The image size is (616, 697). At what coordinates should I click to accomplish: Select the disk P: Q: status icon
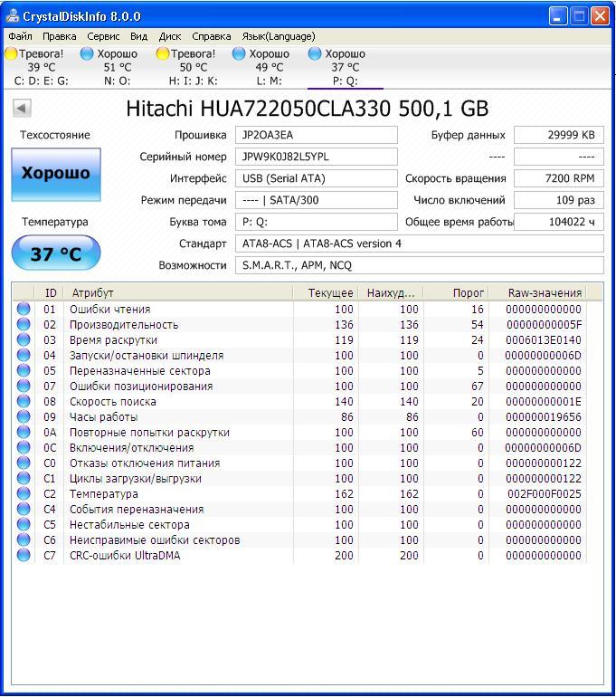pos(315,53)
